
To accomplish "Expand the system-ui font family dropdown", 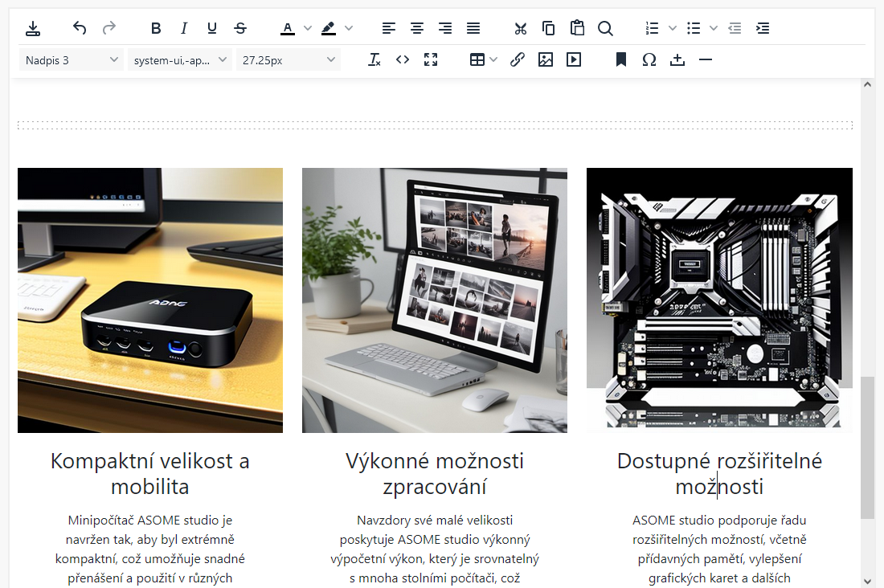I will [180, 60].
